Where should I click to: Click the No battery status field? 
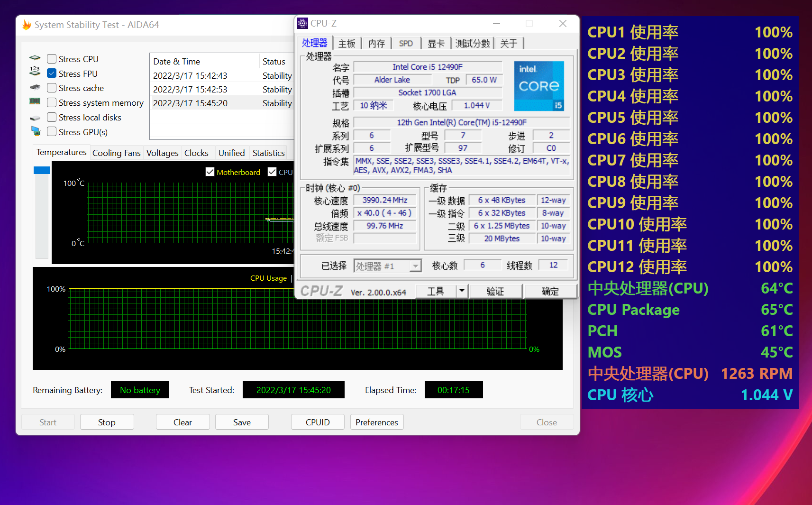pos(140,390)
